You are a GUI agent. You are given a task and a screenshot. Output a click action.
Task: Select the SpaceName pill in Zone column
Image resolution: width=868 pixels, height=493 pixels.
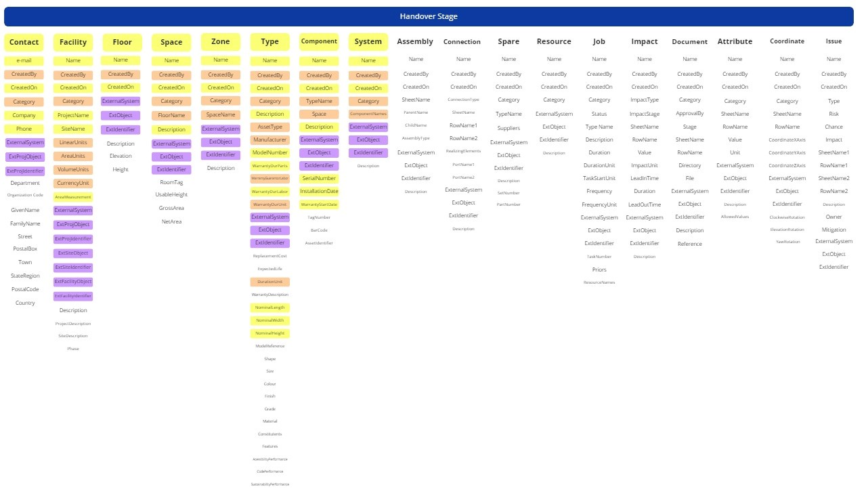coord(220,115)
